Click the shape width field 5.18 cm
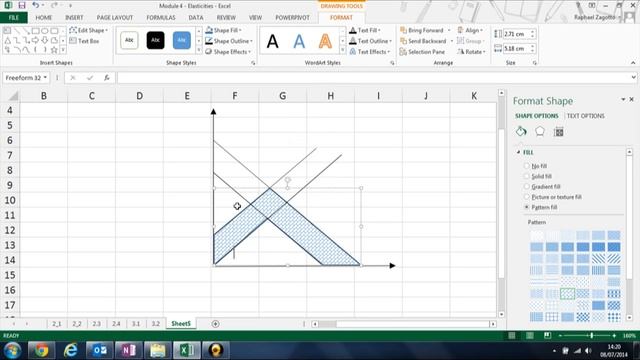640x360 pixels. 517,49
